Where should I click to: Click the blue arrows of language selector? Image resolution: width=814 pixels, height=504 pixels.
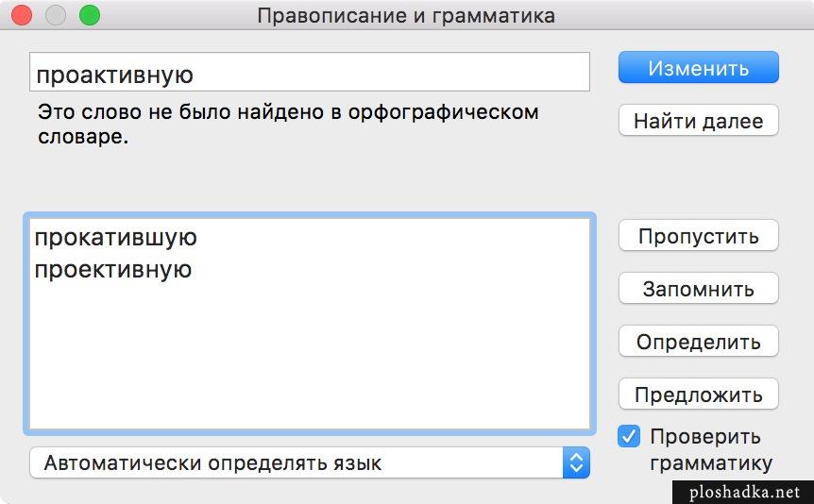[x=576, y=462]
